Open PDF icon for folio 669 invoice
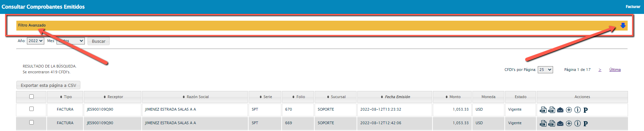This screenshot has width=644, height=131. pyautogui.click(x=552, y=123)
